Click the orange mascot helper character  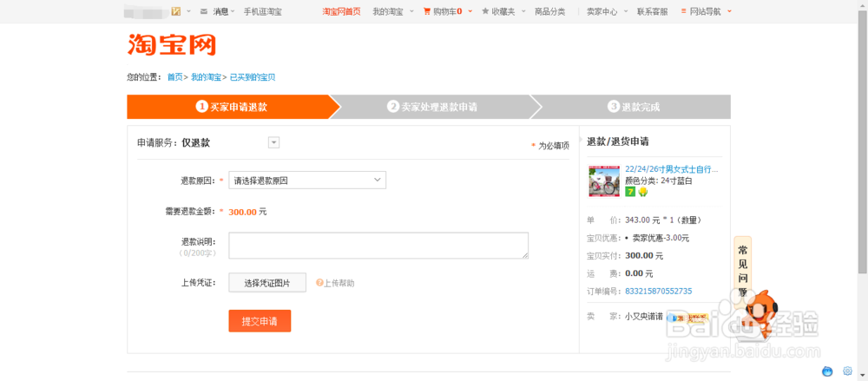(760, 314)
